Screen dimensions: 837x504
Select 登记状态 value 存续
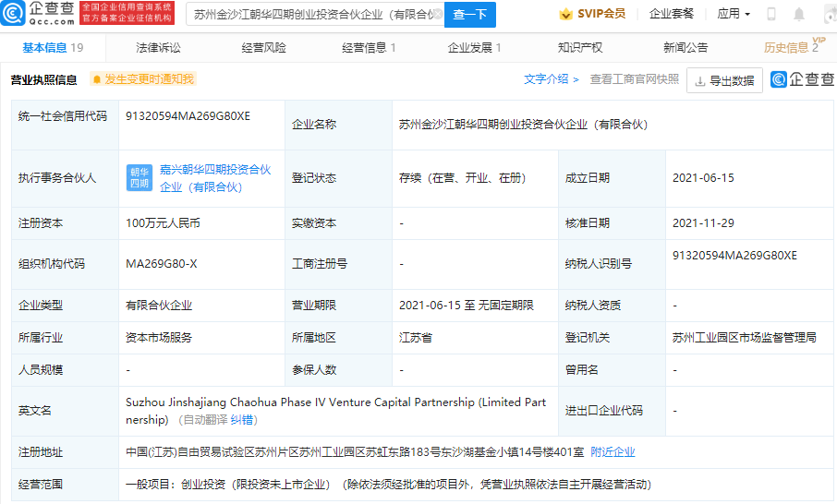point(462,178)
